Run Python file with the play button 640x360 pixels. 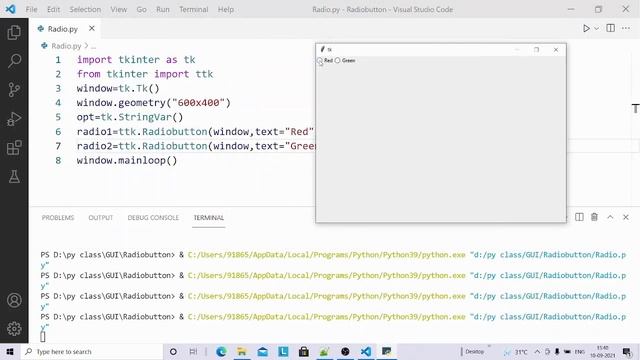(586, 28)
